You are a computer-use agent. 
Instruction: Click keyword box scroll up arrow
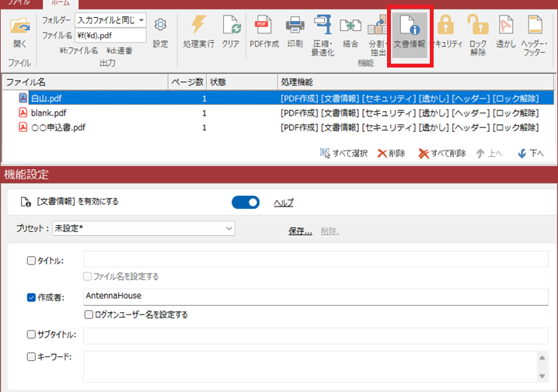[x=542, y=358]
